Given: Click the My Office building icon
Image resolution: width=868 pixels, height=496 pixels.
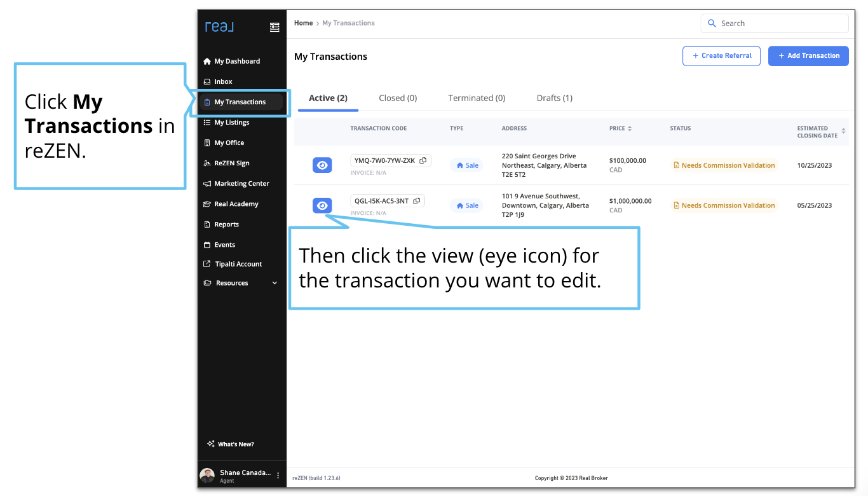Looking at the screenshot, I should click(207, 142).
